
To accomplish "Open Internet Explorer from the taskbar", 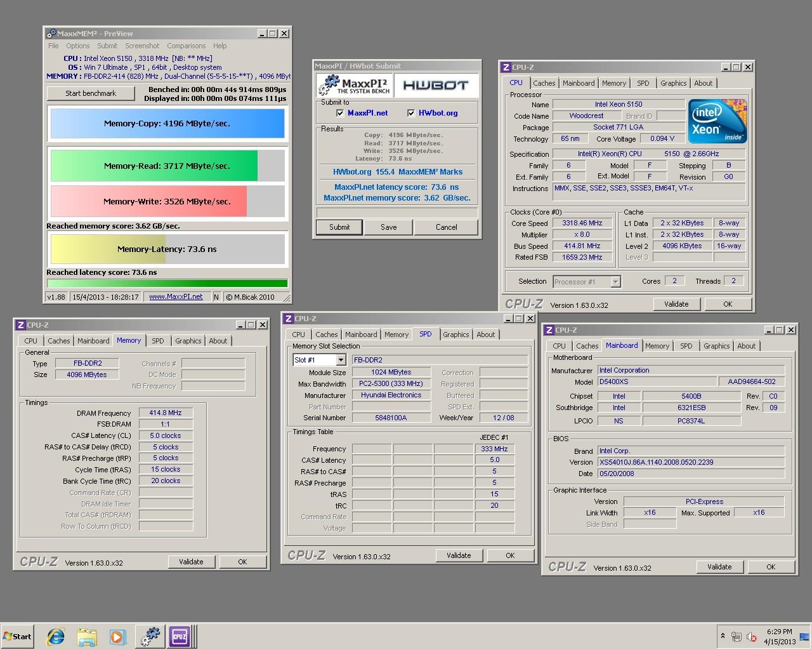I will pos(56,637).
